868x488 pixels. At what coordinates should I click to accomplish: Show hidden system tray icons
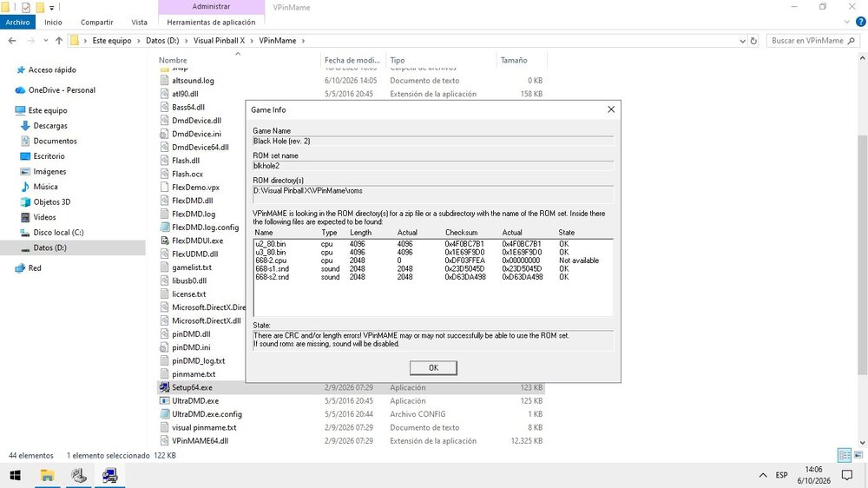point(763,475)
